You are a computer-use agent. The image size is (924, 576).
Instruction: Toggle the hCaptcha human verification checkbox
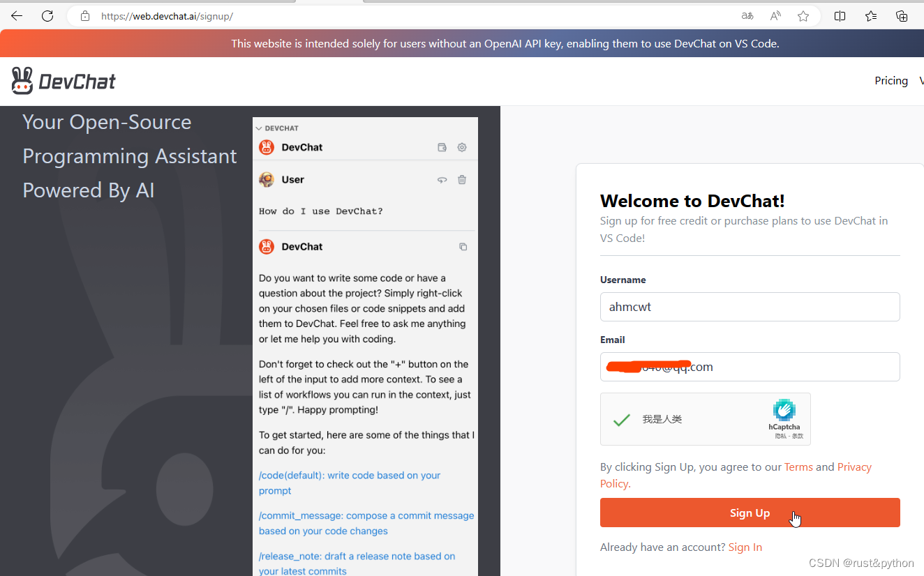(622, 420)
